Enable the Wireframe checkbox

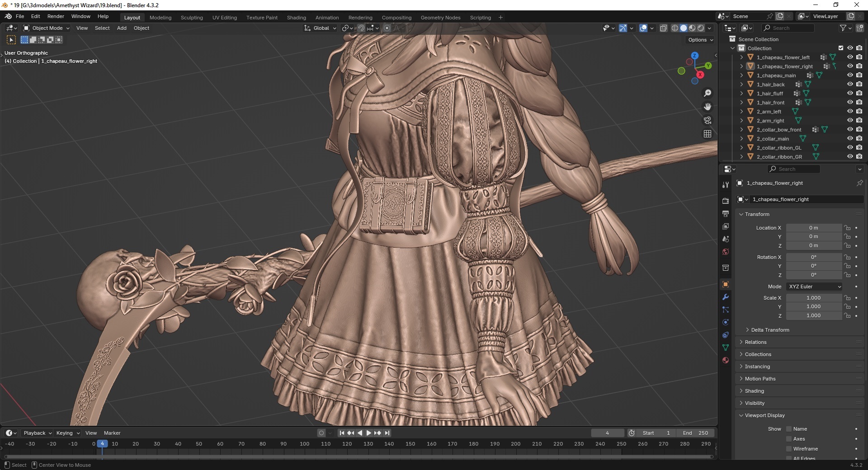tap(789, 449)
